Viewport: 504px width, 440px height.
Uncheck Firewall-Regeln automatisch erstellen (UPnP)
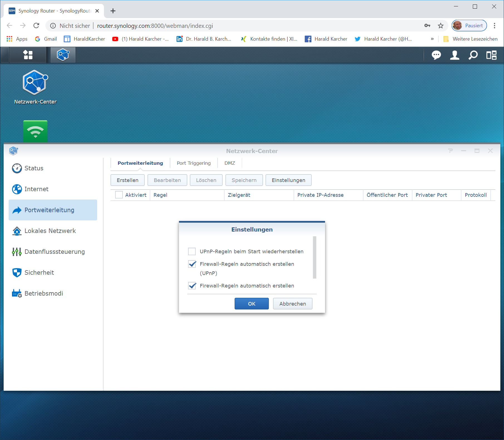click(192, 264)
